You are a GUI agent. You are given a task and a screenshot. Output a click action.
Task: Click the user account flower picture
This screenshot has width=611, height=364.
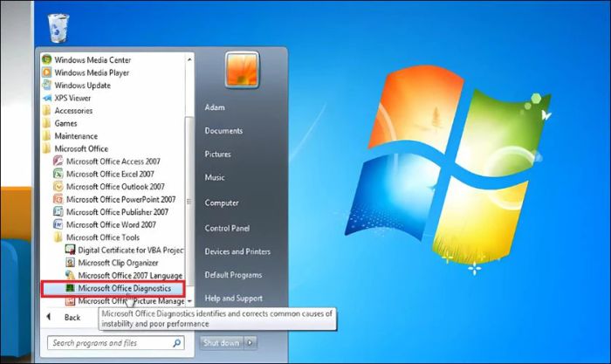click(242, 70)
